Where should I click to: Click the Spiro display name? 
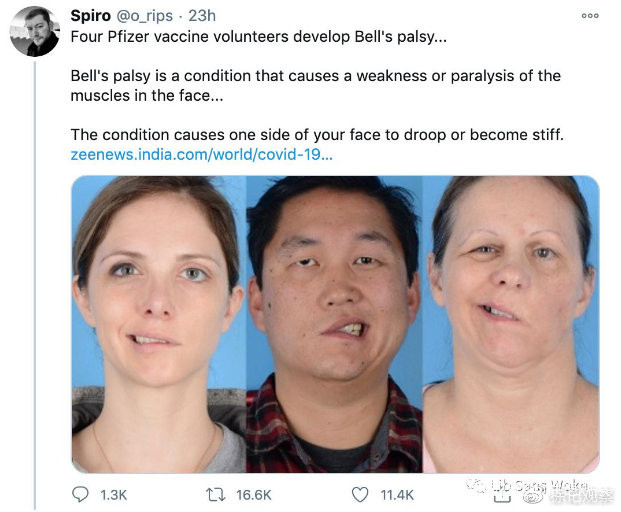pos(91,16)
